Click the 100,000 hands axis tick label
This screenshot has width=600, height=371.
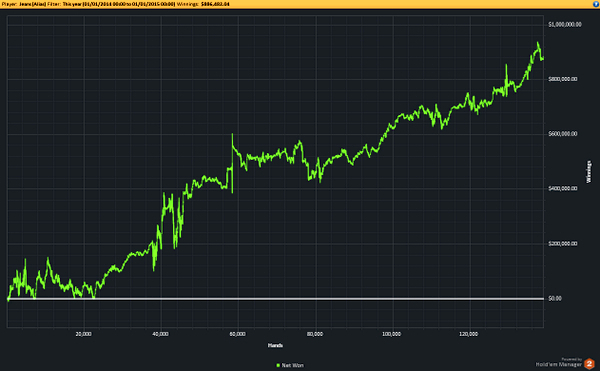(391, 334)
